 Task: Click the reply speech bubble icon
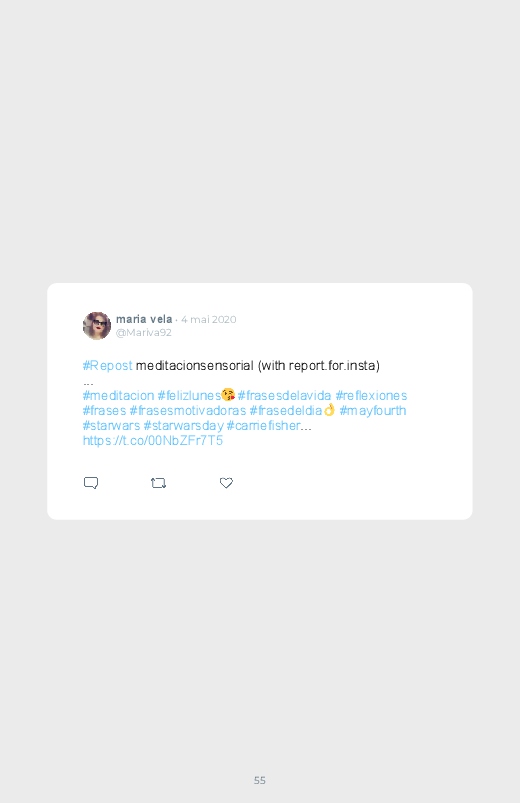pyautogui.click(x=91, y=483)
